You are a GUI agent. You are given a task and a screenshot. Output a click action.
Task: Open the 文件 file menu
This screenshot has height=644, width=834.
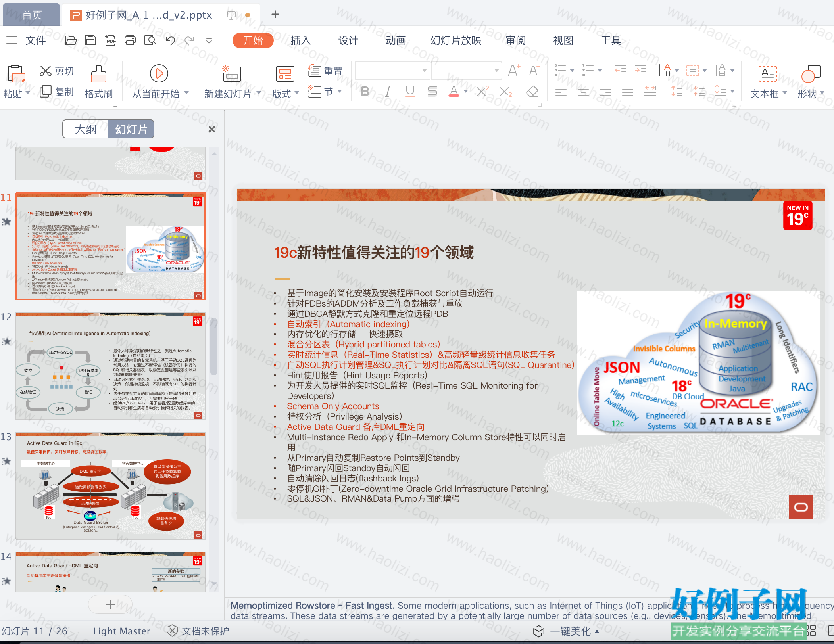36,40
